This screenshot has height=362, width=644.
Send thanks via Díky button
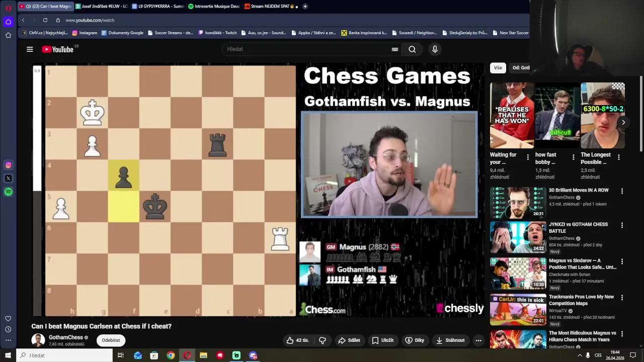coord(415,340)
